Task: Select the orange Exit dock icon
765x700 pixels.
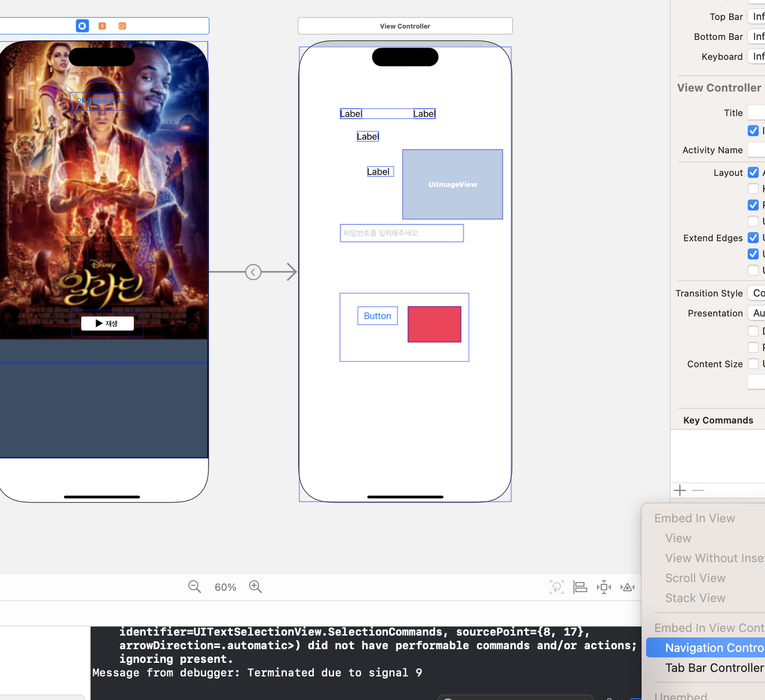Action: [122, 26]
